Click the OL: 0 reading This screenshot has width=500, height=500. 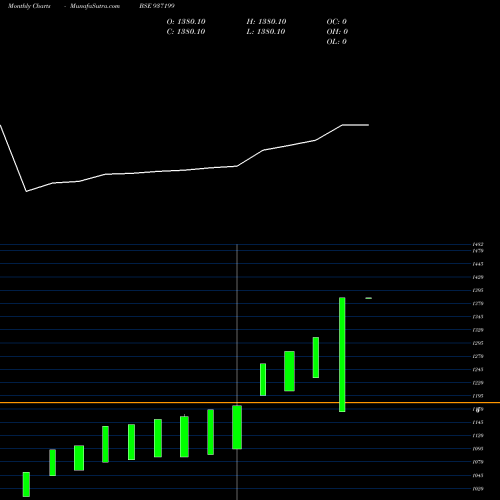[x=337, y=42]
